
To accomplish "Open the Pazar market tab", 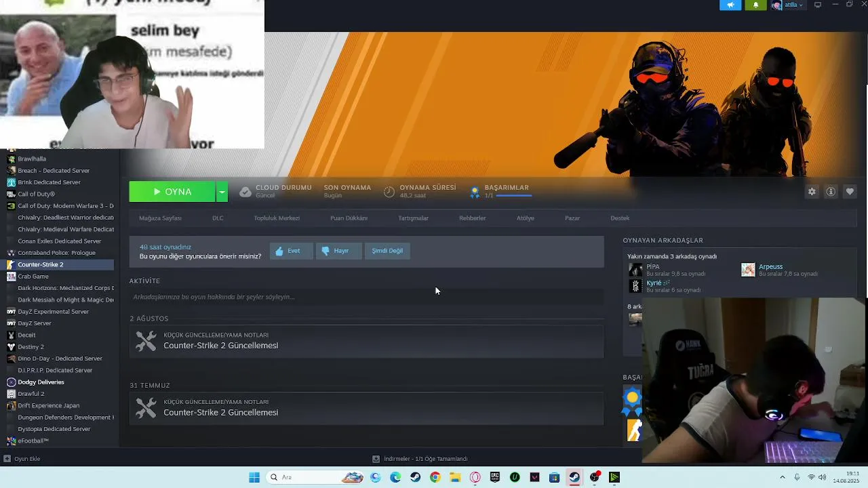I will pos(572,218).
